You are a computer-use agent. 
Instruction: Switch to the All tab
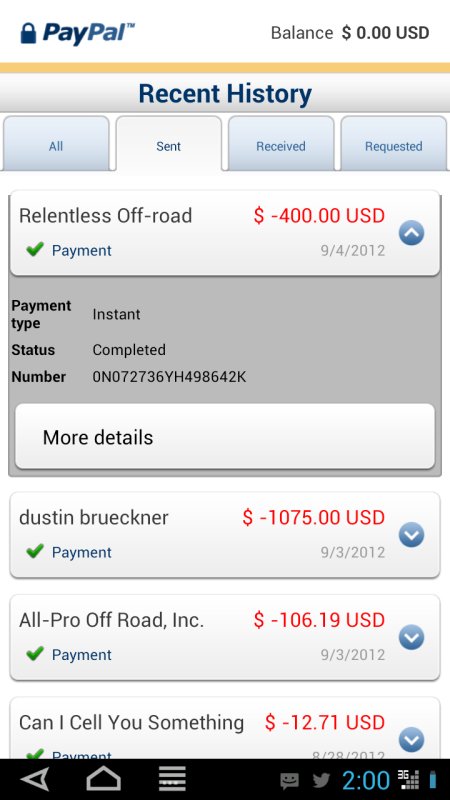[56, 144]
